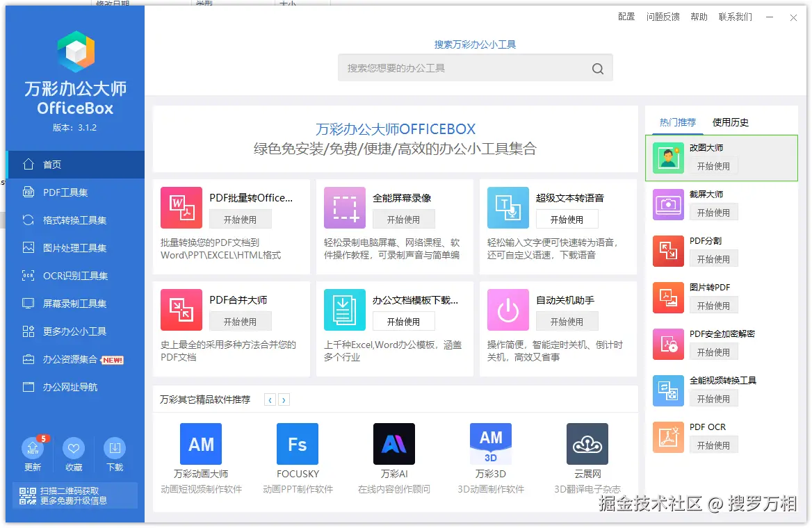812x528 pixels.
Task: Click the 自动关机助手 power icon
Action: coord(508,310)
